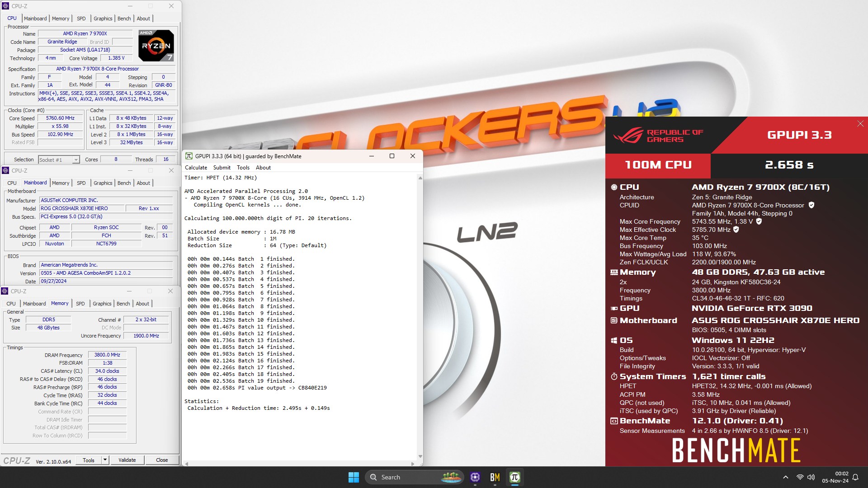The height and width of the screenshot is (488, 868).
Task: Click the GPUPI vertical scrollbar up arrow
Action: coord(420,178)
